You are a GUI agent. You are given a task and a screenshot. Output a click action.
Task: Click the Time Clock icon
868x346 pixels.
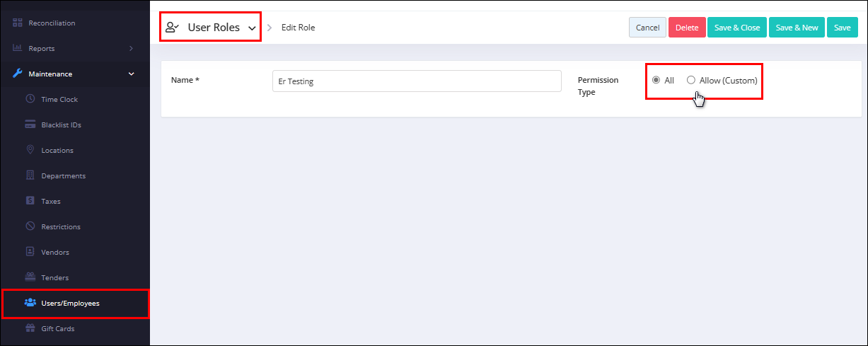30,99
